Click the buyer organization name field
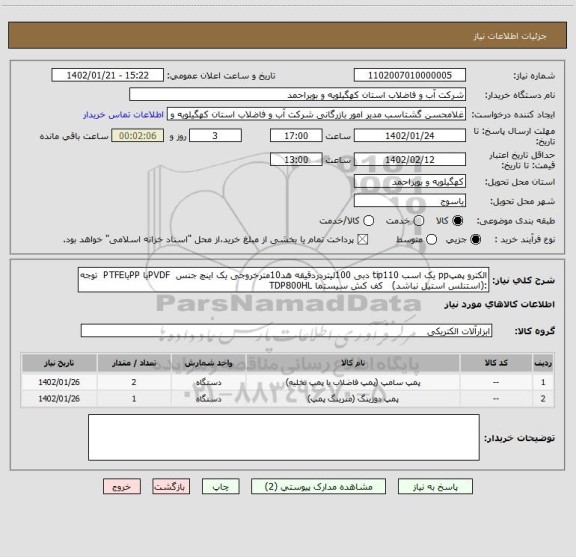Viewport: 576px width, 557px height. (x=298, y=95)
